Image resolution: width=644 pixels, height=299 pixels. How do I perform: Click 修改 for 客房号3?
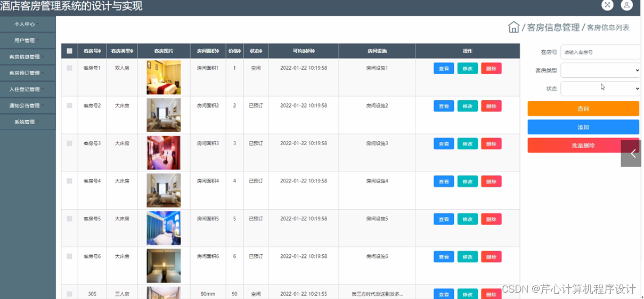pos(468,144)
